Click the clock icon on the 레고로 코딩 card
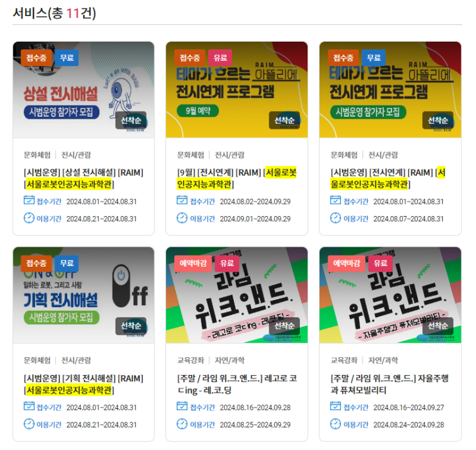Screen dimensions: 476x450 (182, 424)
